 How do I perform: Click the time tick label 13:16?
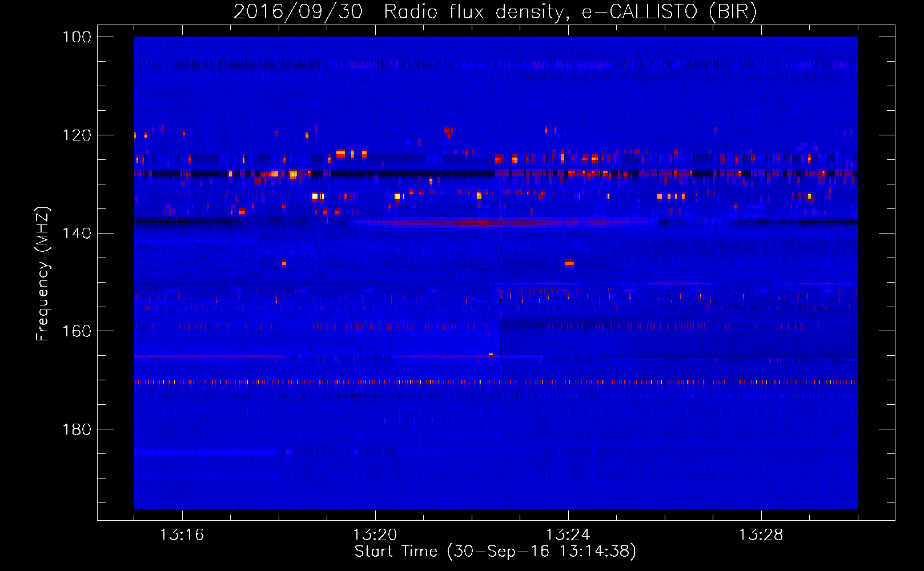coord(182,535)
